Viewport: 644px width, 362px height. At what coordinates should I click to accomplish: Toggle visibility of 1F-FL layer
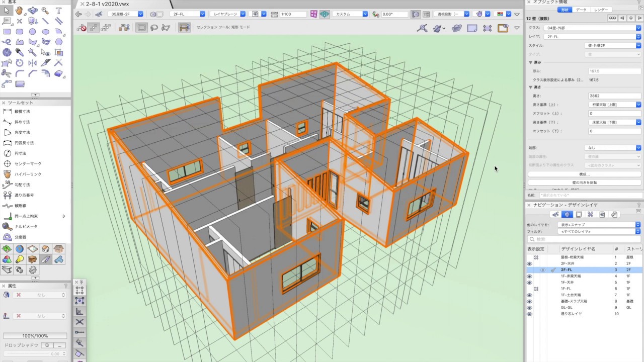click(536, 289)
